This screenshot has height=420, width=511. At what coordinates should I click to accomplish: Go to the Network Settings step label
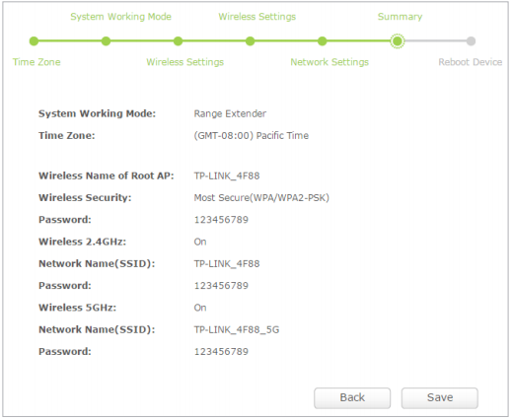tap(329, 62)
